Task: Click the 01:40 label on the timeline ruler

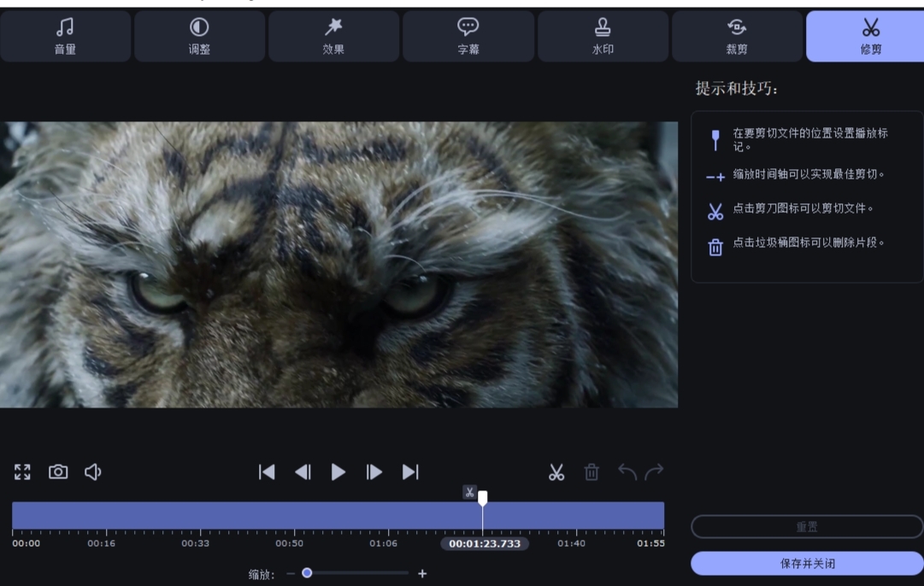Action: [x=572, y=543]
